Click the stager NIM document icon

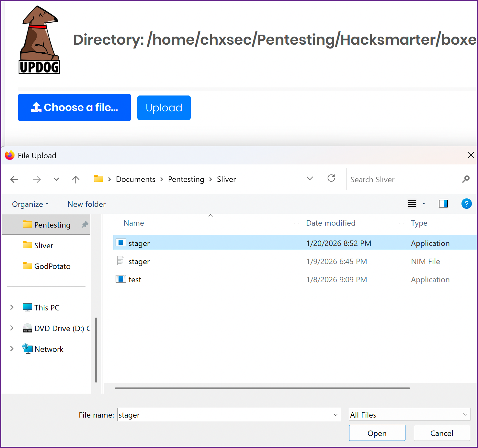(x=120, y=261)
